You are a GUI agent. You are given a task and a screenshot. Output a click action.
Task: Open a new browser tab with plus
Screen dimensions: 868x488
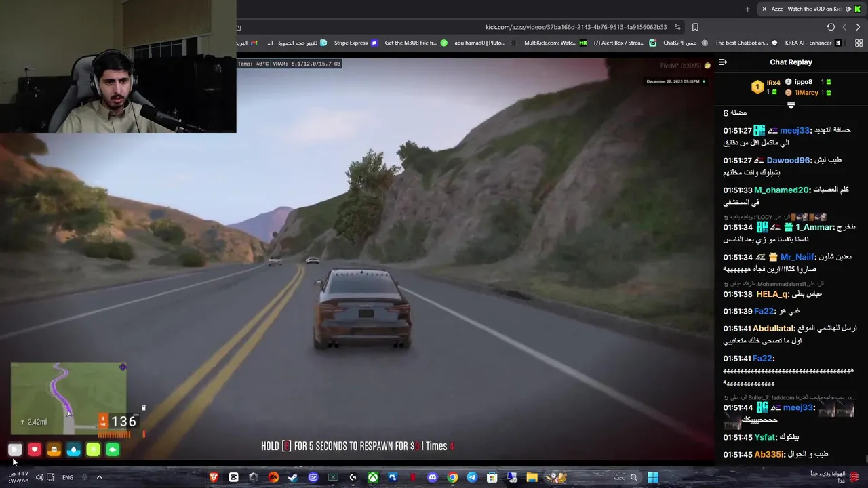coord(747,9)
